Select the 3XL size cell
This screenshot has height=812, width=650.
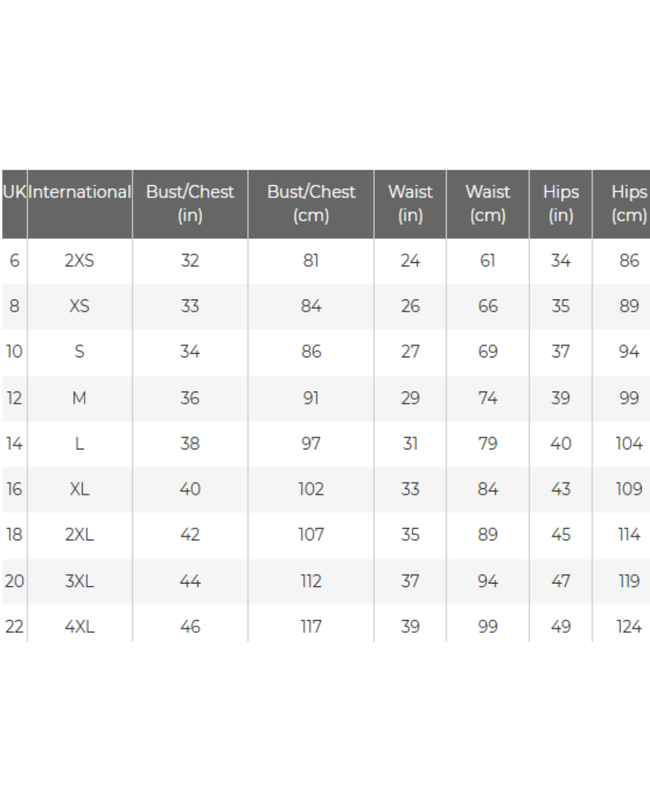pyautogui.click(x=79, y=581)
